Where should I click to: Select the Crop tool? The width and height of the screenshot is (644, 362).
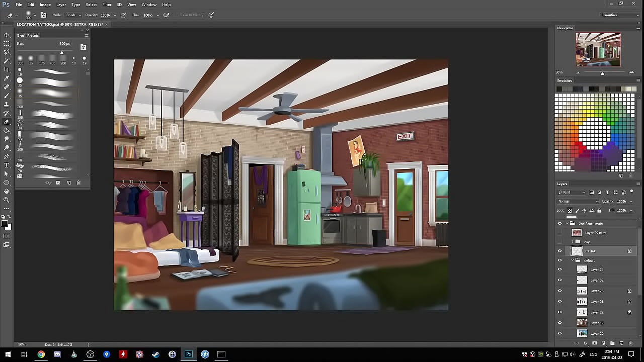[x=7, y=69]
